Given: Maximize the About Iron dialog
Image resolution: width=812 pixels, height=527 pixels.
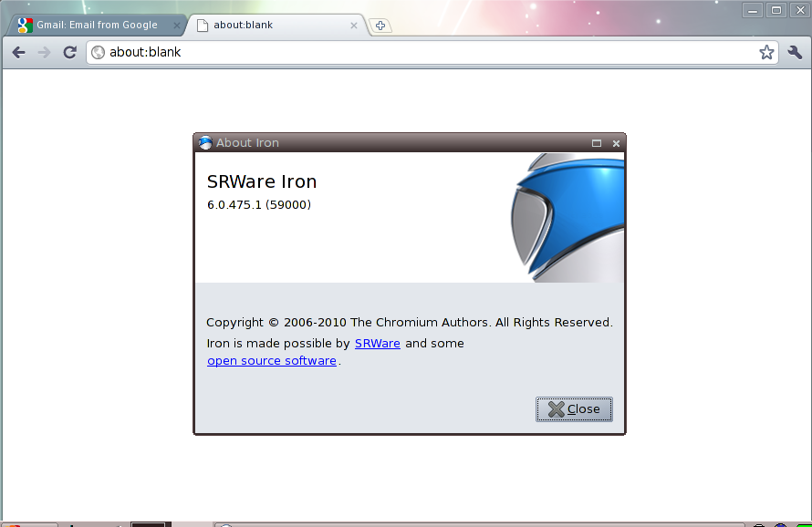Looking at the screenshot, I should click(x=597, y=143).
